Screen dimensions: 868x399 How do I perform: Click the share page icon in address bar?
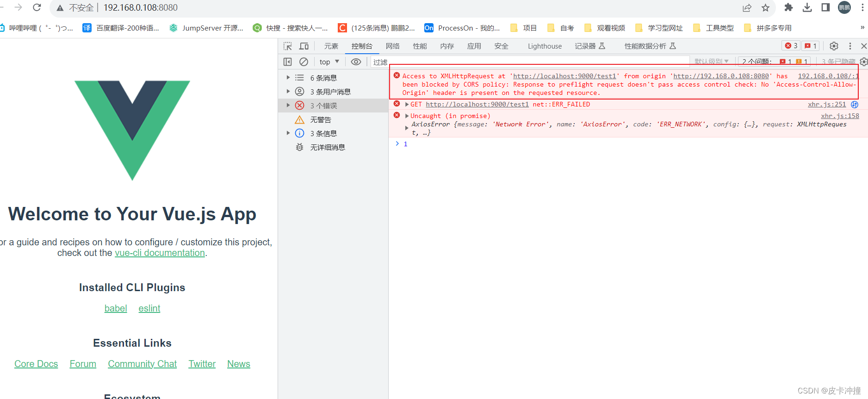point(747,8)
